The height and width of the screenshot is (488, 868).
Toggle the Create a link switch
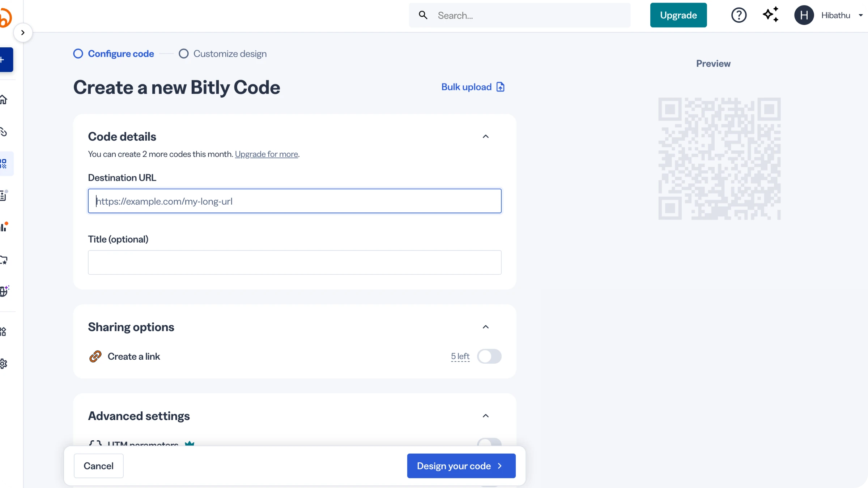pos(489,356)
